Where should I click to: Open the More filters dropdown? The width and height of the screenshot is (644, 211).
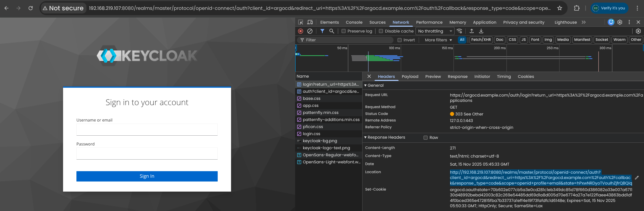pyautogui.click(x=438, y=40)
